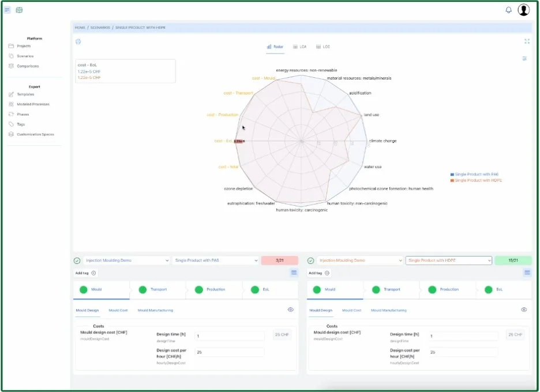Open the chart filter settings icon
Screen dimensions: 540x392
pos(524,58)
